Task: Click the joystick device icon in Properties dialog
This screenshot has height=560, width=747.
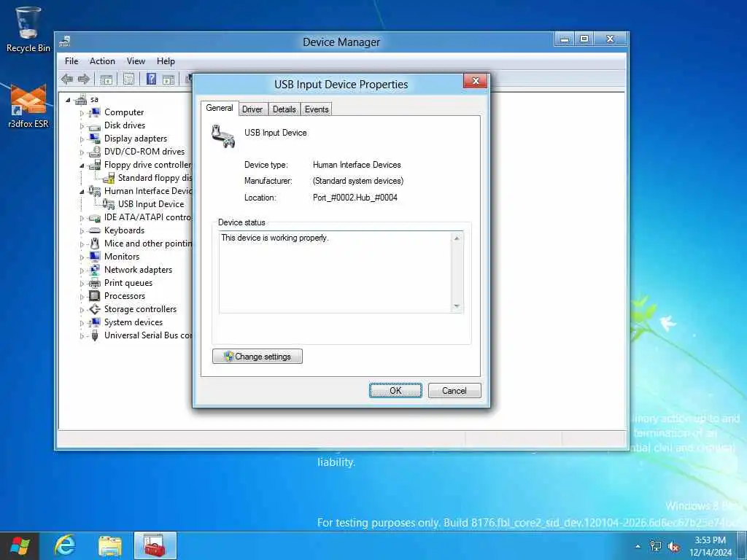Action: 223,136
